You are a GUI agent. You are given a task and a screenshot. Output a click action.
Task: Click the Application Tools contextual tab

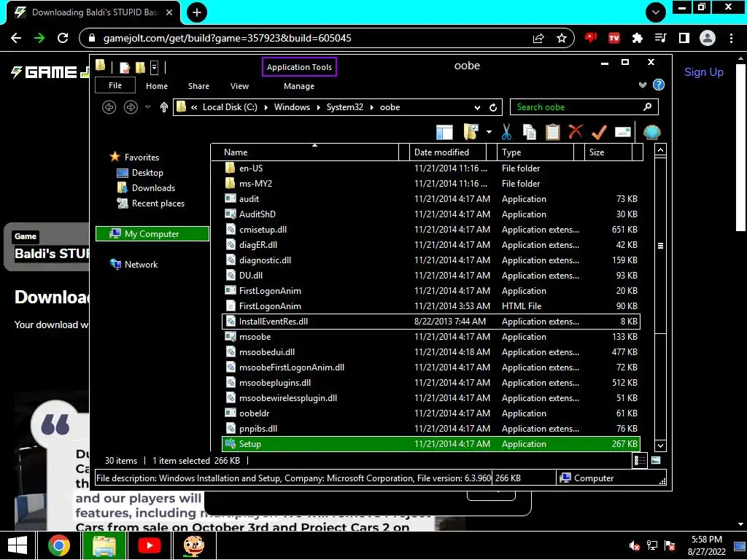(299, 67)
